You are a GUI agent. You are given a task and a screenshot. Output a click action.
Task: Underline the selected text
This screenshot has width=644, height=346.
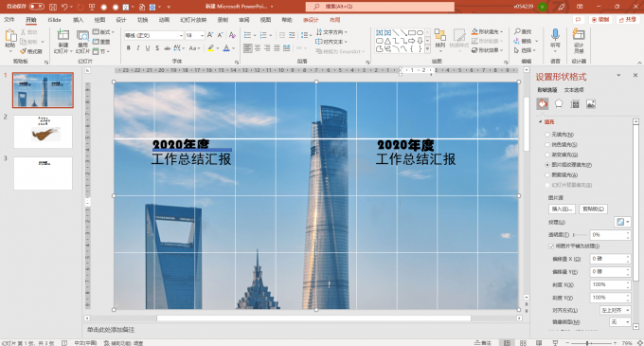(148, 48)
